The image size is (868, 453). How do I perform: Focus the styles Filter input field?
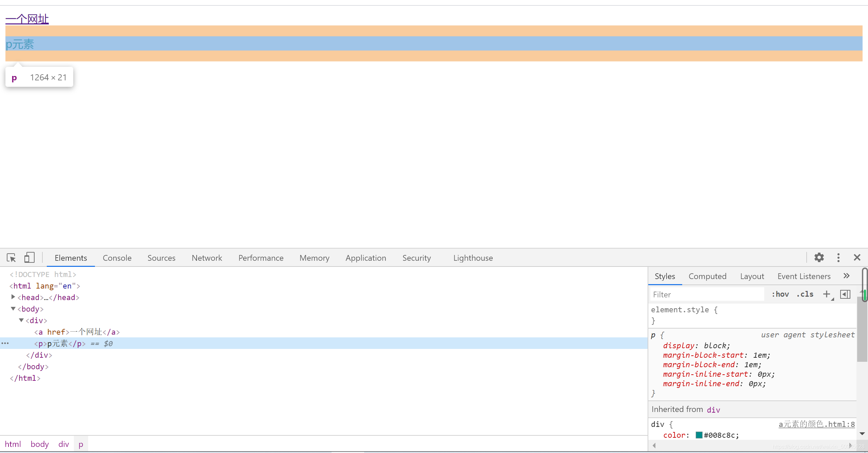707,294
